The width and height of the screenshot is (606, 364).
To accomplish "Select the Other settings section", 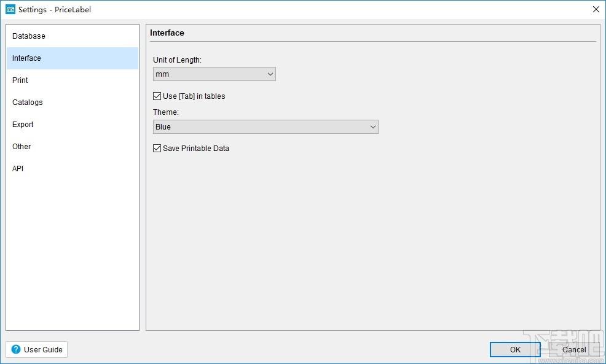I will click(x=73, y=146).
